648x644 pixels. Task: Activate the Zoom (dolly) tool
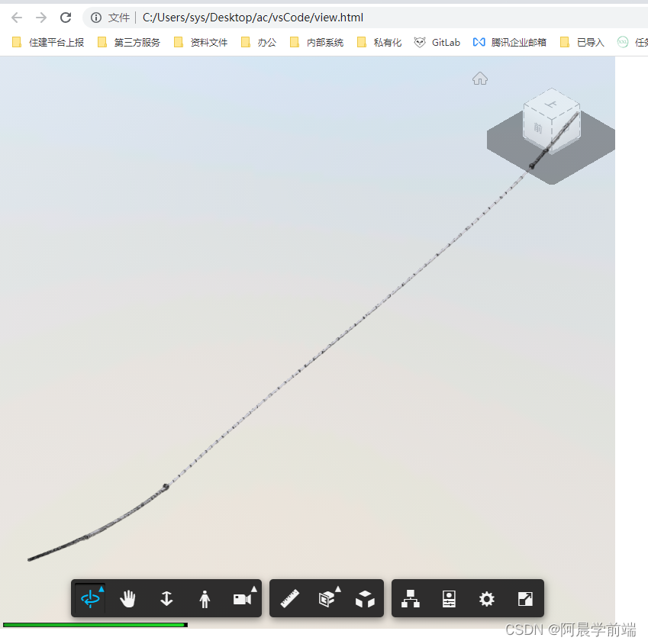point(166,598)
